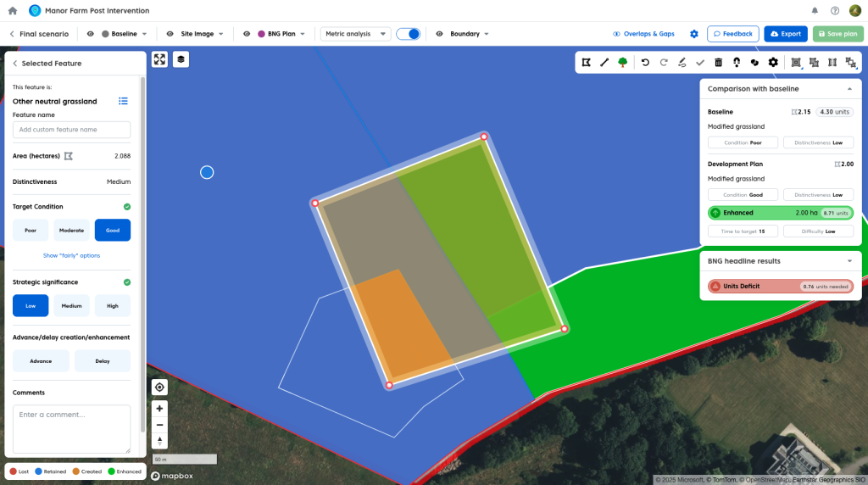Viewport: 868px width, 485px height.
Task: Set target condition to Moderate
Action: coord(71,230)
